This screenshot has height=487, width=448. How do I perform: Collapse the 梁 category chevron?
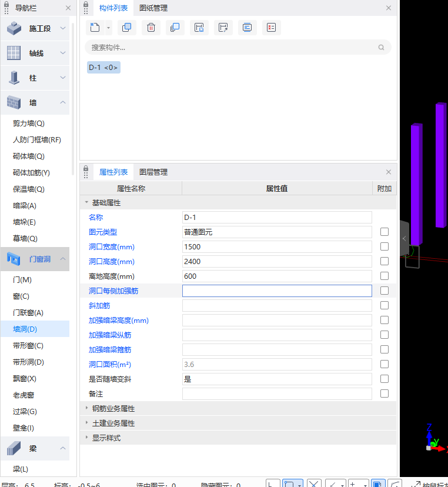click(63, 448)
